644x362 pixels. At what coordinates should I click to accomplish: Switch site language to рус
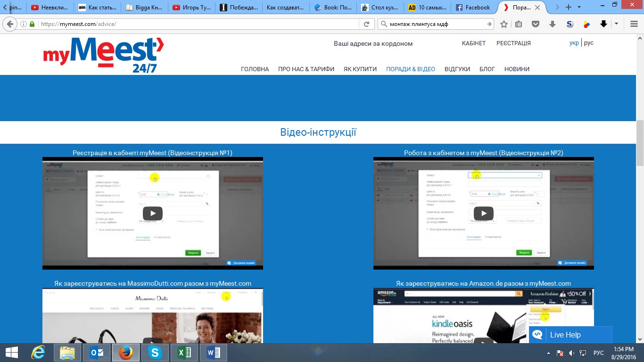point(588,43)
